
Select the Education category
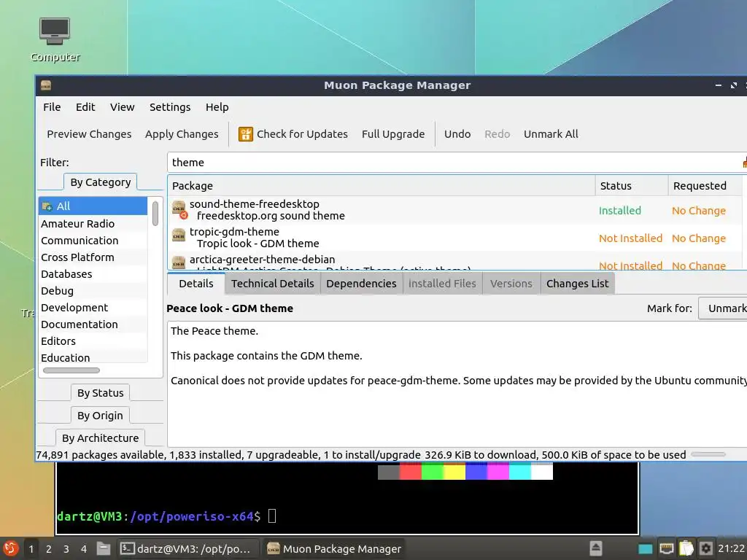coord(93,357)
